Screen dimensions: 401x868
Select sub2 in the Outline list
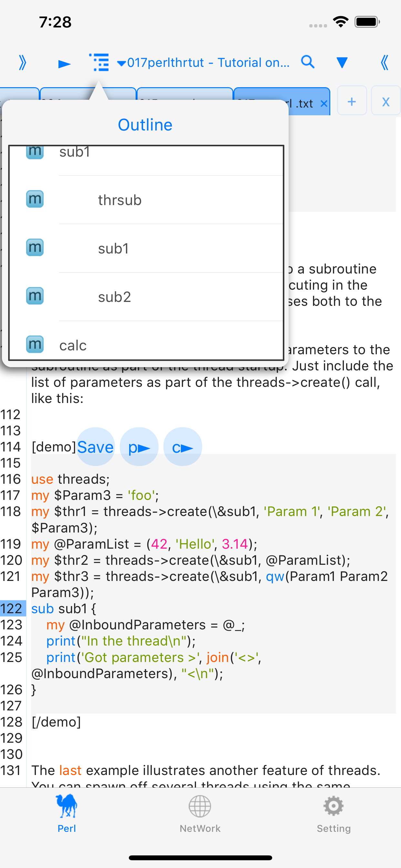[x=146, y=297]
